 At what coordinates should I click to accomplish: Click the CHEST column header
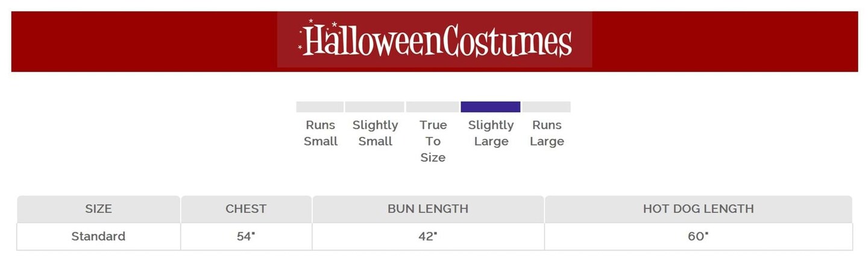pyautogui.click(x=246, y=209)
